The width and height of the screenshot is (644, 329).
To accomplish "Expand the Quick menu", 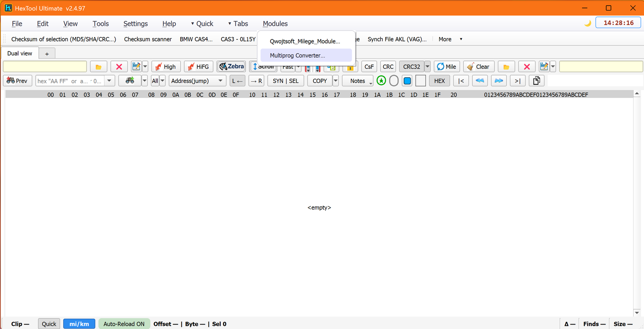I will pos(202,24).
